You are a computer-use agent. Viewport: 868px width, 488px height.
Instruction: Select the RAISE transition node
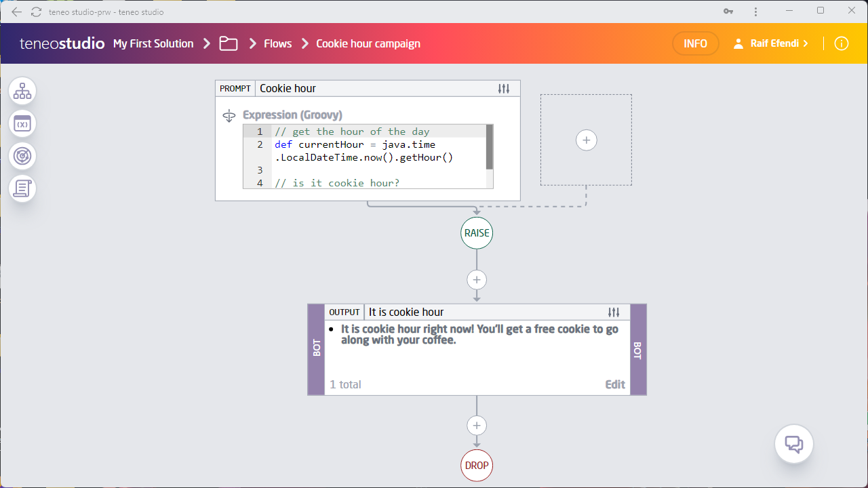click(x=477, y=232)
